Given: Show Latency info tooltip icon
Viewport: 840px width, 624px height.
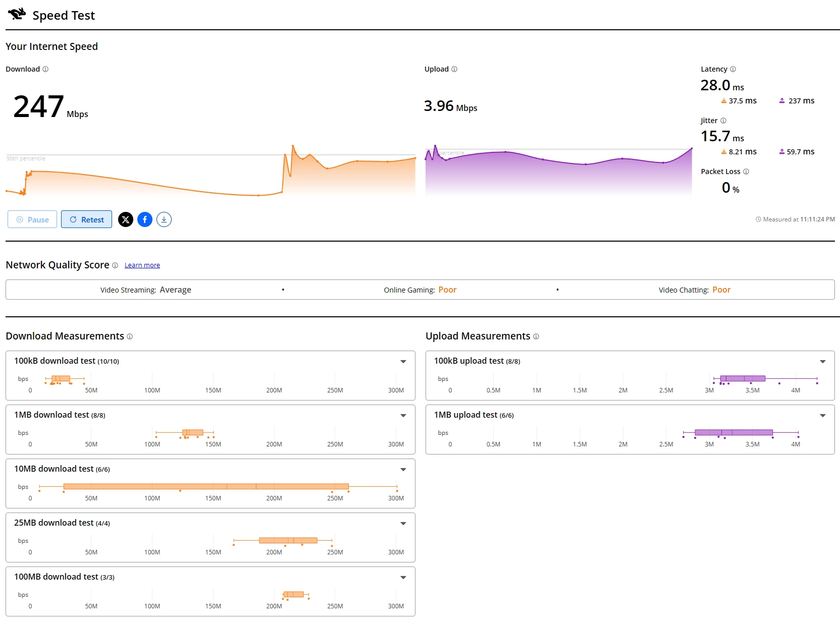Looking at the screenshot, I should point(733,69).
